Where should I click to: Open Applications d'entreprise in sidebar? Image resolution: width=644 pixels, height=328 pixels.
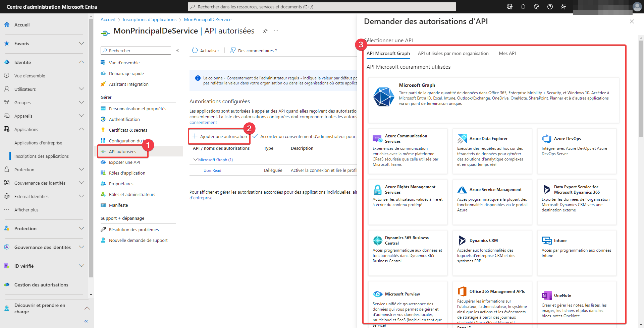(x=38, y=143)
